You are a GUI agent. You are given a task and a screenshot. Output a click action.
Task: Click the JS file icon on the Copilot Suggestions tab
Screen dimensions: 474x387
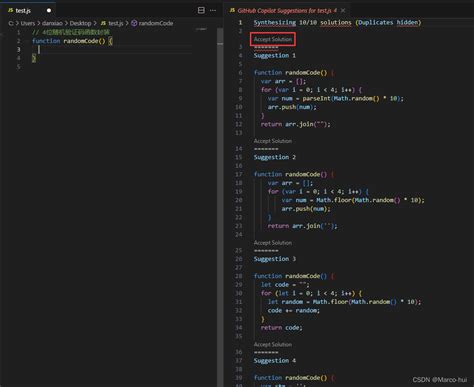point(232,10)
